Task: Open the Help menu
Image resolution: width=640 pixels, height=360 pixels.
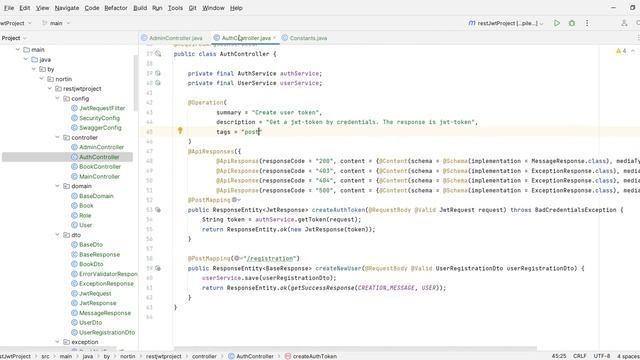Action: [236, 8]
